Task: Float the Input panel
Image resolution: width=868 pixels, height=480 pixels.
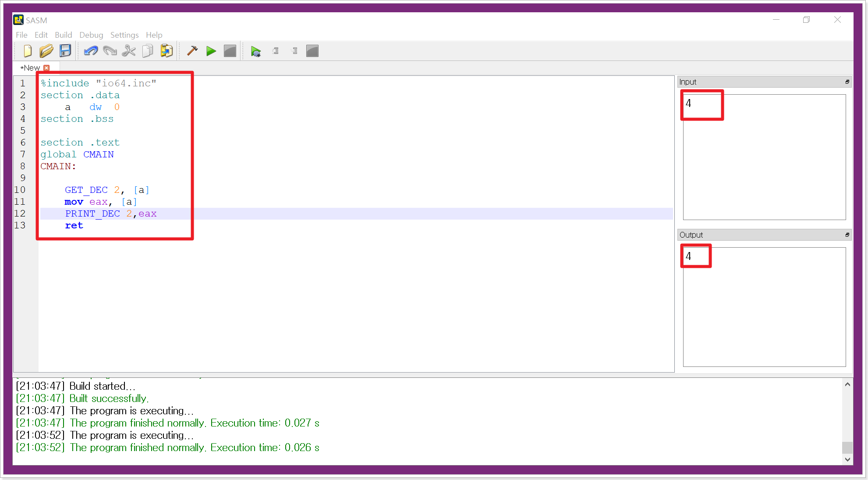Action: 847,82
